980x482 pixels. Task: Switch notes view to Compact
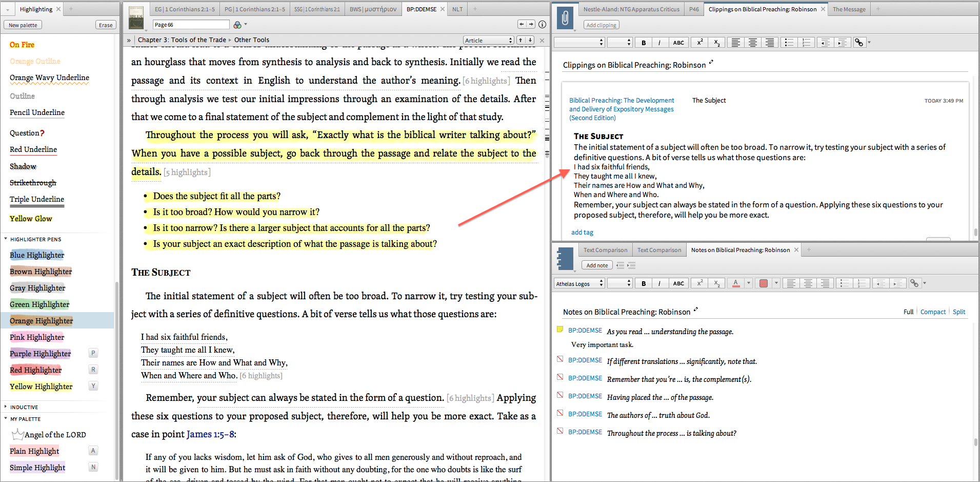point(933,312)
